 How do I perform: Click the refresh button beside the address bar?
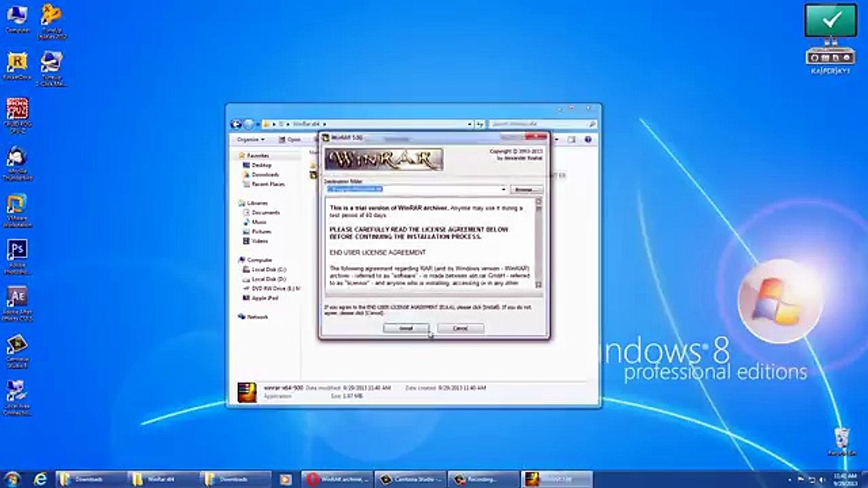click(x=479, y=124)
